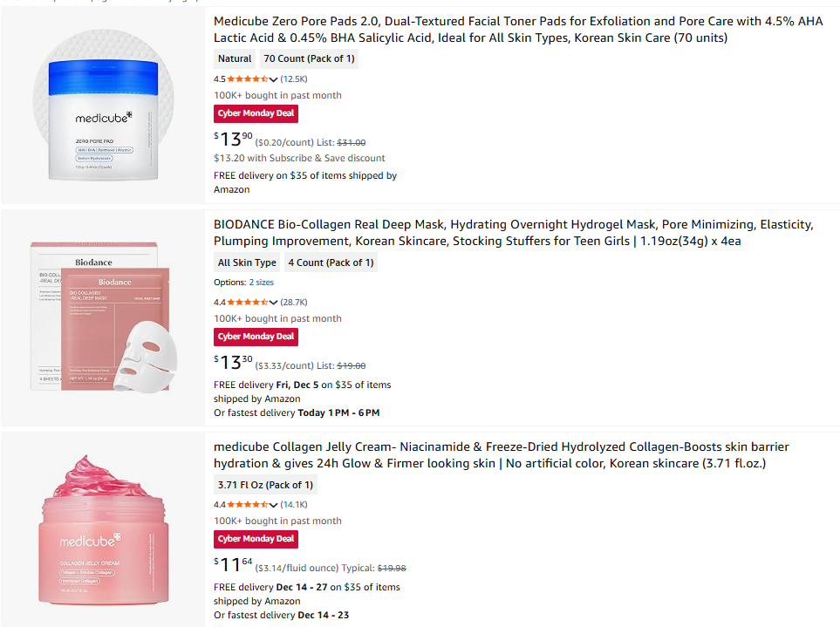Open the '2 sizes' options link
Screen dimensions: 840x627
[261, 283]
